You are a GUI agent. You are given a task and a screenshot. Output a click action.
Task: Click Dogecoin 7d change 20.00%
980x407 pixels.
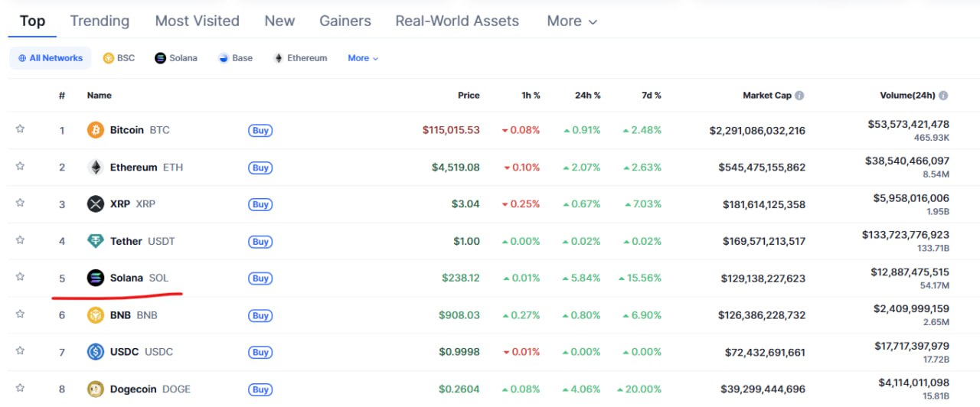click(x=639, y=389)
